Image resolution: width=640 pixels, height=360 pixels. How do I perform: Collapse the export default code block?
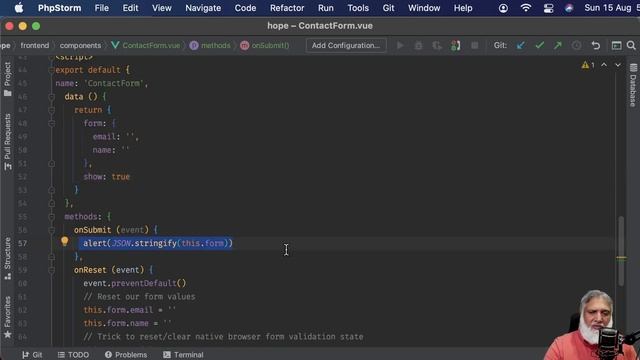point(51,70)
